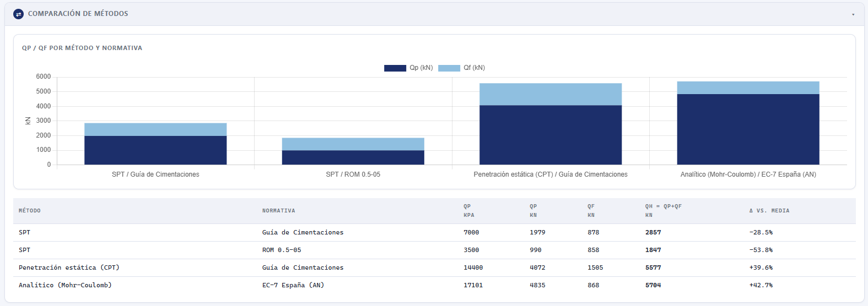Click the total Qh value 5577
Viewport: 868px width, 306px height.
coord(653,267)
